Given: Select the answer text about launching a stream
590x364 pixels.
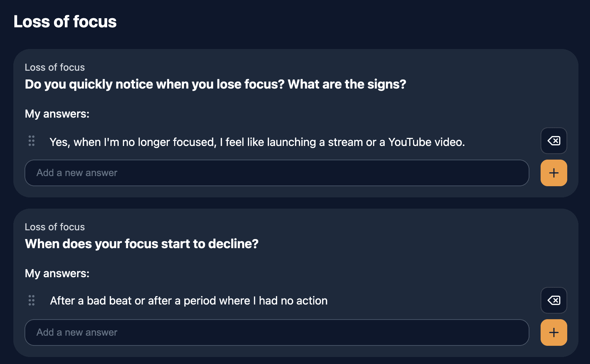Looking at the screenshot, I should click(257, 142).
